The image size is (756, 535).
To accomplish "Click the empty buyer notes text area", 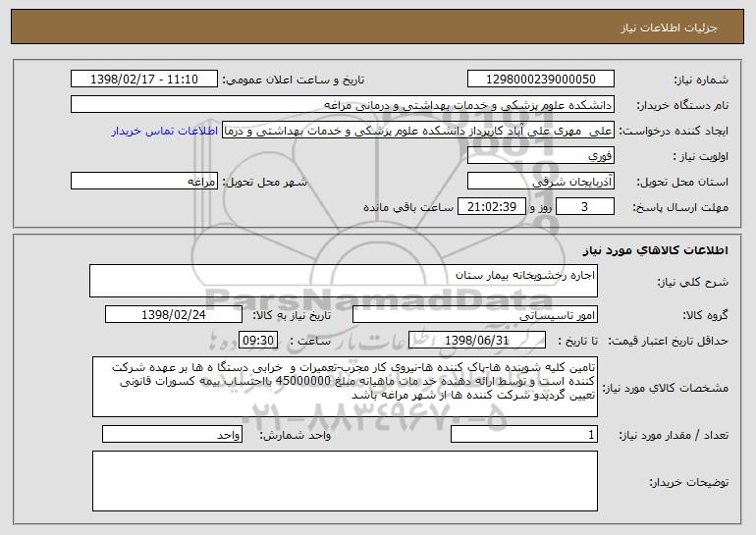I will coord(345,481).
